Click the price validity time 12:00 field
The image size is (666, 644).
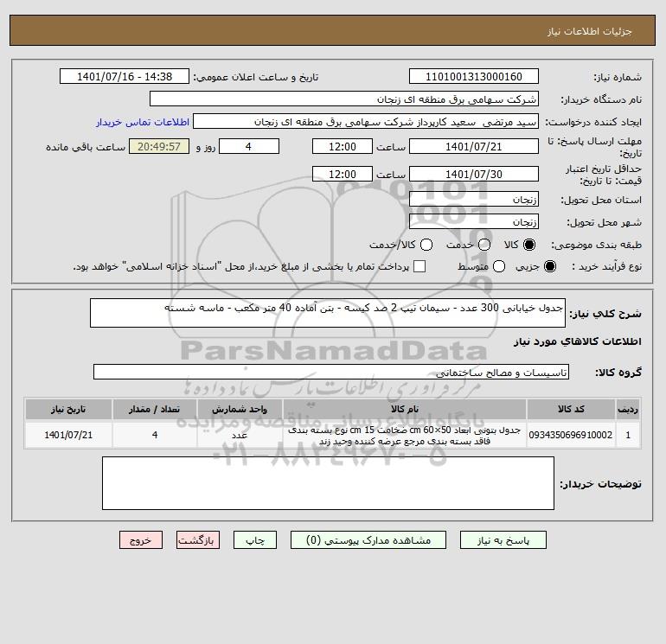[343, 174]
